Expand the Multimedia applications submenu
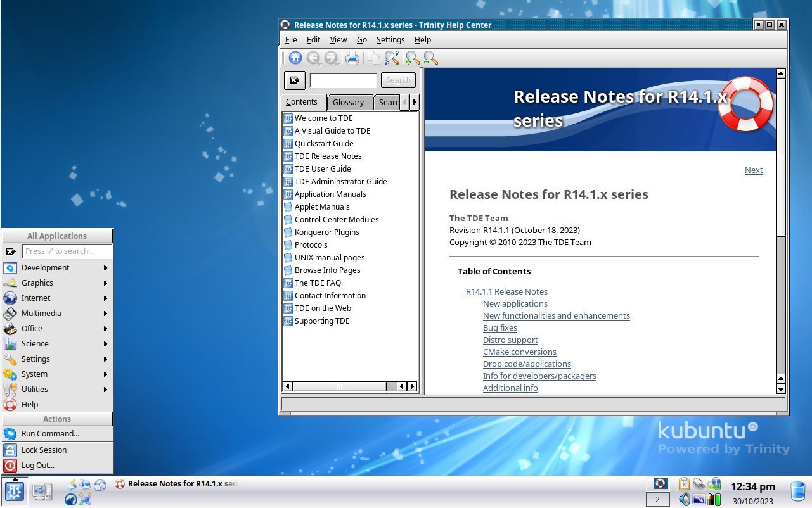Screen dimensions: 812x508 point(57,314)
